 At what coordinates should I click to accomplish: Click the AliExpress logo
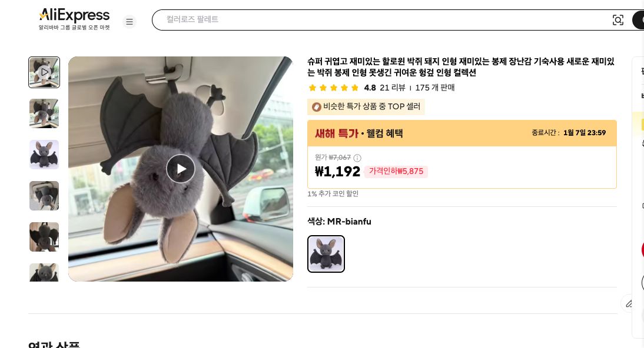click(74, 16)
